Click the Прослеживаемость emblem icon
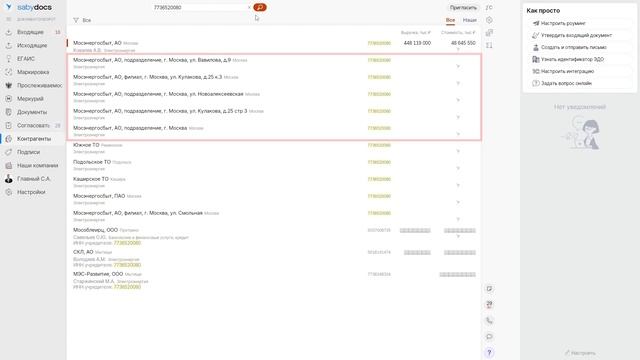The image size is (640, 360). (x=9, y=86)
